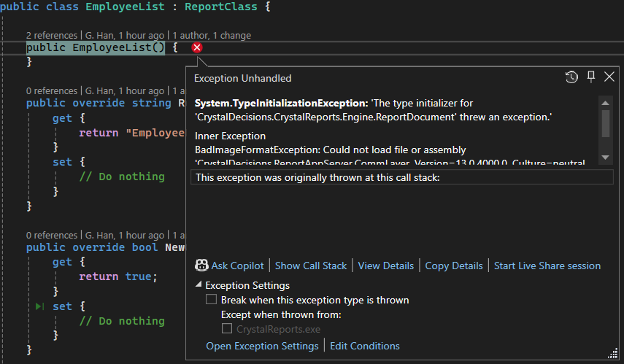Click the red exception error icon
The height and width of the screenshot is (364, 624).
[x=197, y=47]
